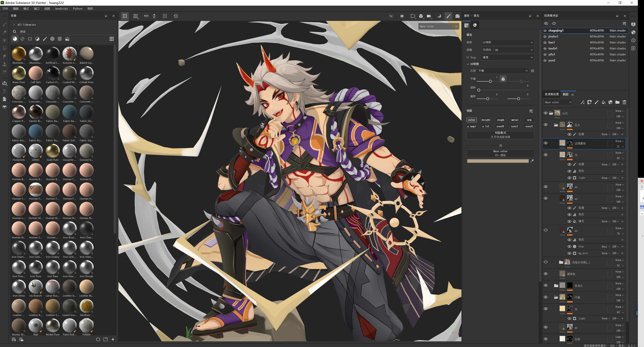Click the eyedropper next to Base color swatch

click(x=532, y=161)
